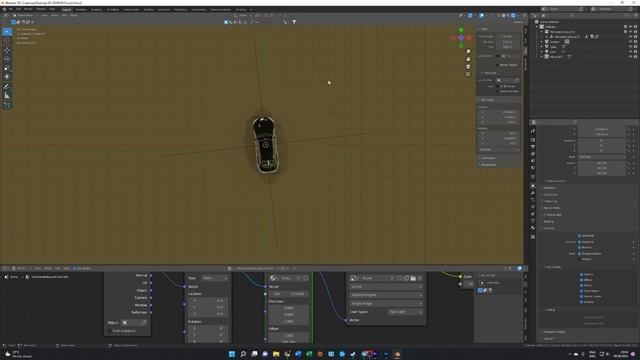Toggle Glossy ray visibility checkbox
Viewport: 640px width, 360px height.
[581, 285]
